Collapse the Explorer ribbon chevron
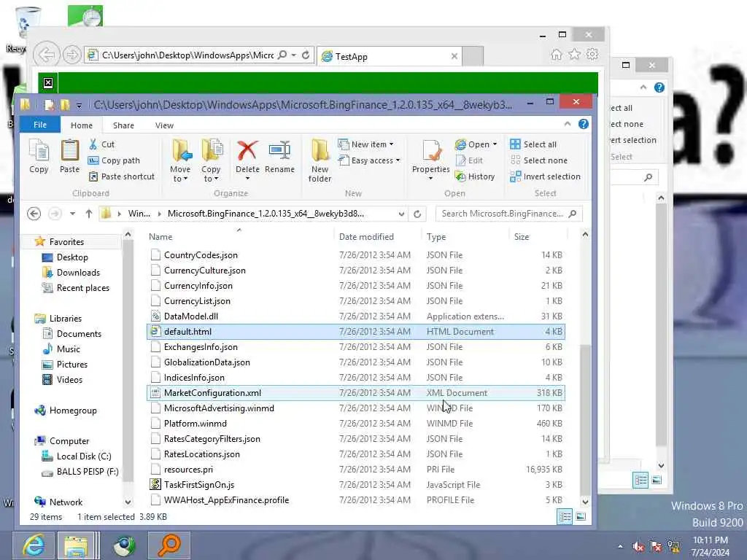The width and height of the screenshot is (747, 560). (568, 124)
